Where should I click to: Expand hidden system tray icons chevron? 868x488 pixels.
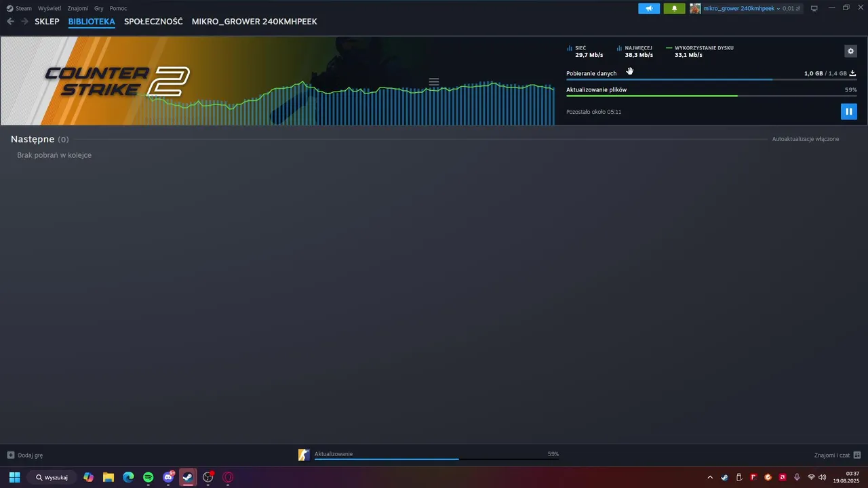[710, 477]
